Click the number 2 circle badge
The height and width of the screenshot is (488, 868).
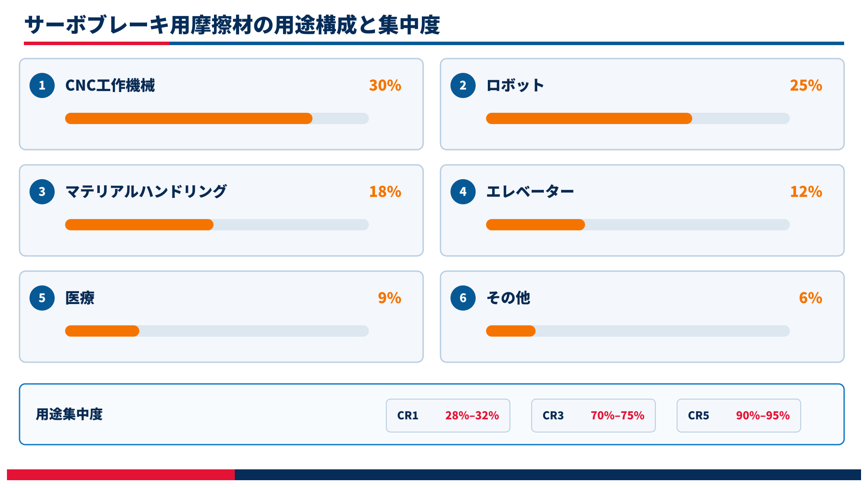[x=463, y=85]
